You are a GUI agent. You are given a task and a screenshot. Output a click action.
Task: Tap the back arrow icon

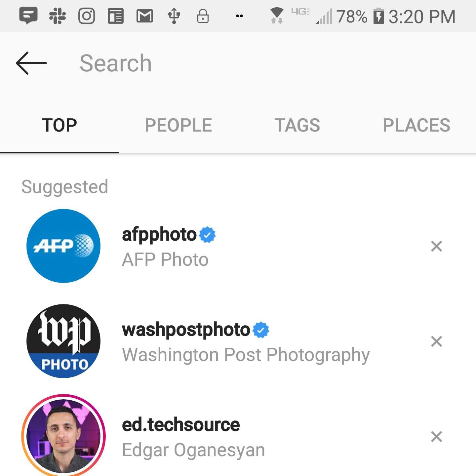point(31,63)
